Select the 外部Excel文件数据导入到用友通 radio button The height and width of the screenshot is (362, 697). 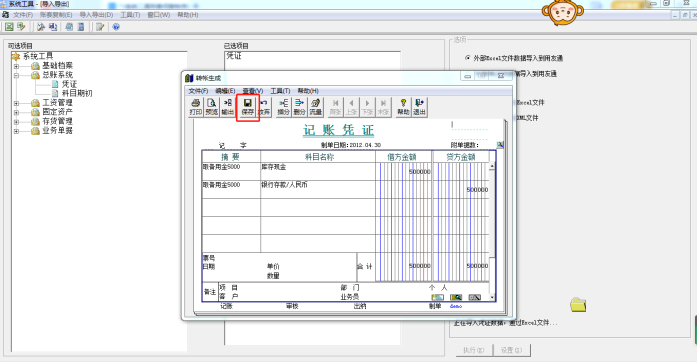pyautogui.click(x=467, y=58)
